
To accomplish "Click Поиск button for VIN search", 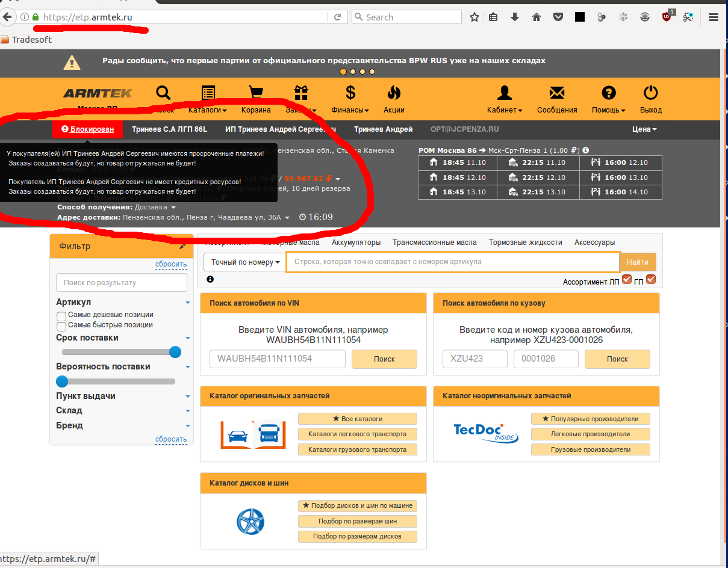I will pyautogui.click(x=384, y=359).
